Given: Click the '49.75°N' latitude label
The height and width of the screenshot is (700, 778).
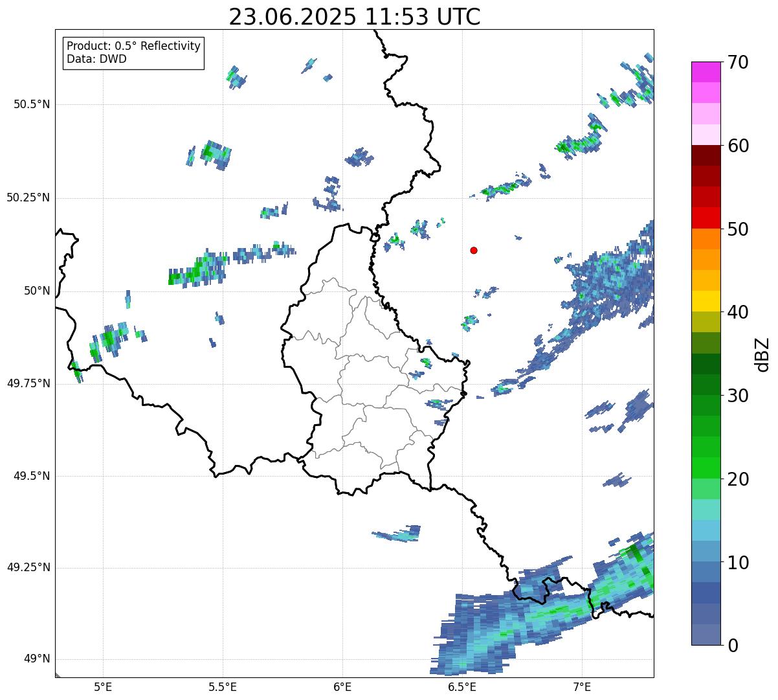Looking at the screenshot, I should pyautogui.click(x=28, y=383).
